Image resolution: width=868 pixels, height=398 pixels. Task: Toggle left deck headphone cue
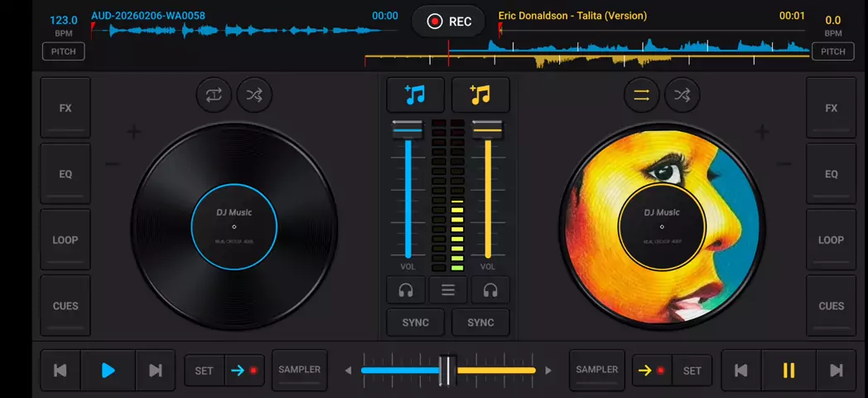(406, 290)
